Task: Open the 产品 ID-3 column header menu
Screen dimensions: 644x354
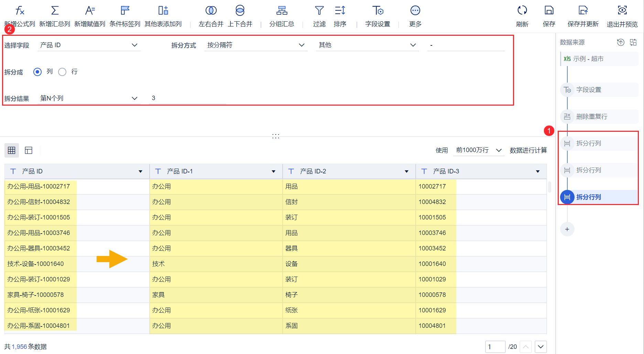Action: pos(538,171)
